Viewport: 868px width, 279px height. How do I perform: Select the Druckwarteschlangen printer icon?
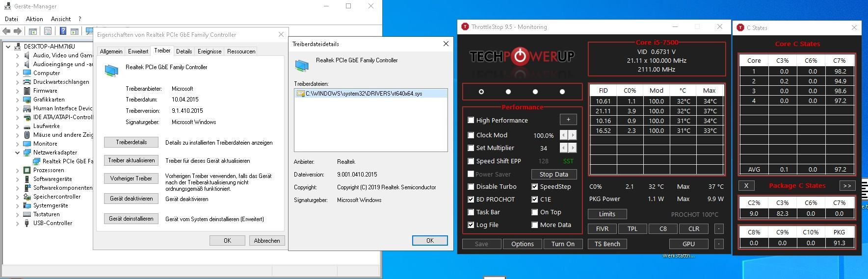[27, 82]
